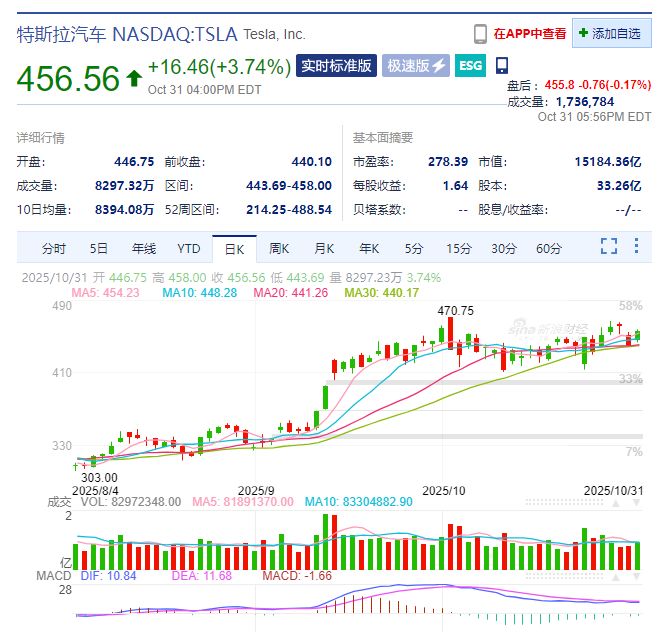This screenshot has height=632, width=667.
Task: Switch to the YTD chart tab
Action: 189,248
